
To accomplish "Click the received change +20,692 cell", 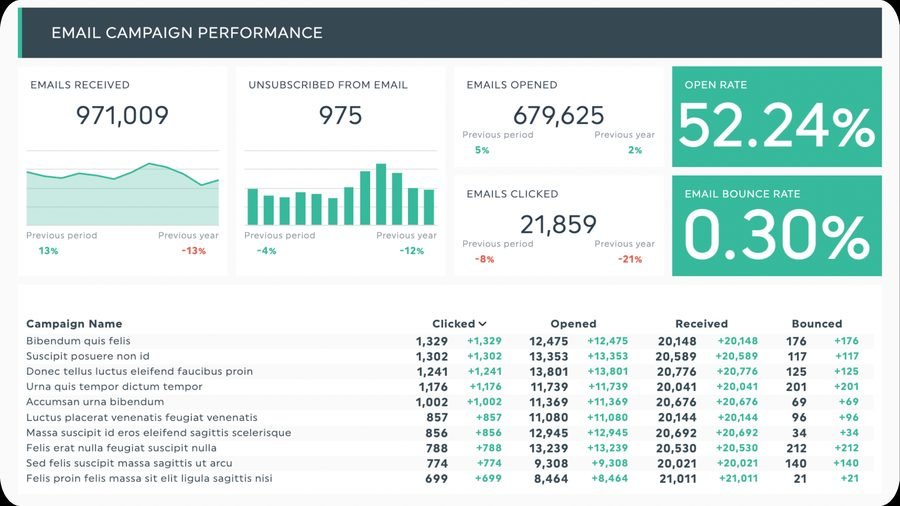I will [738, 433].
